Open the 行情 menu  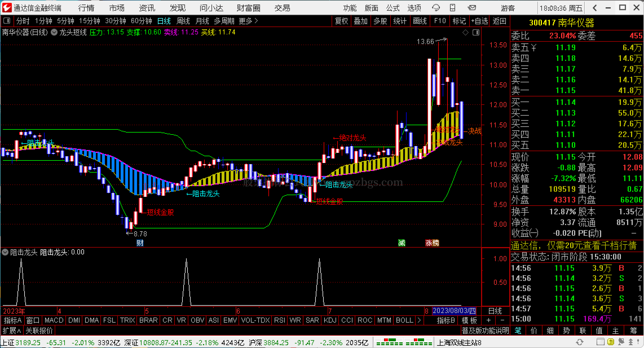pos(86,8)
